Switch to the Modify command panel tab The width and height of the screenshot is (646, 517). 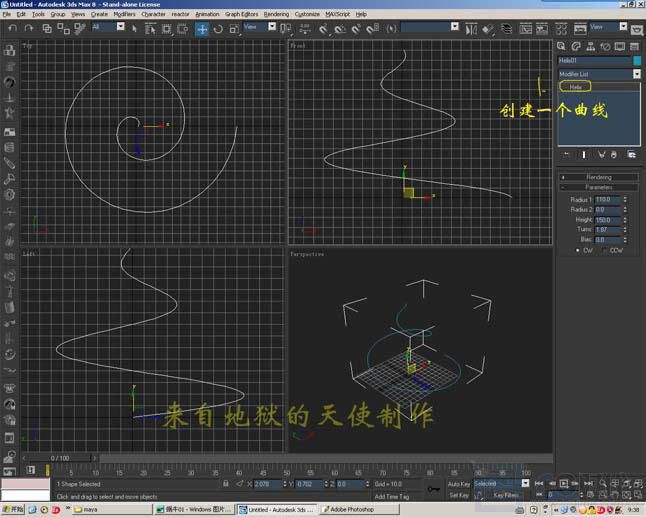click(576, 47)
